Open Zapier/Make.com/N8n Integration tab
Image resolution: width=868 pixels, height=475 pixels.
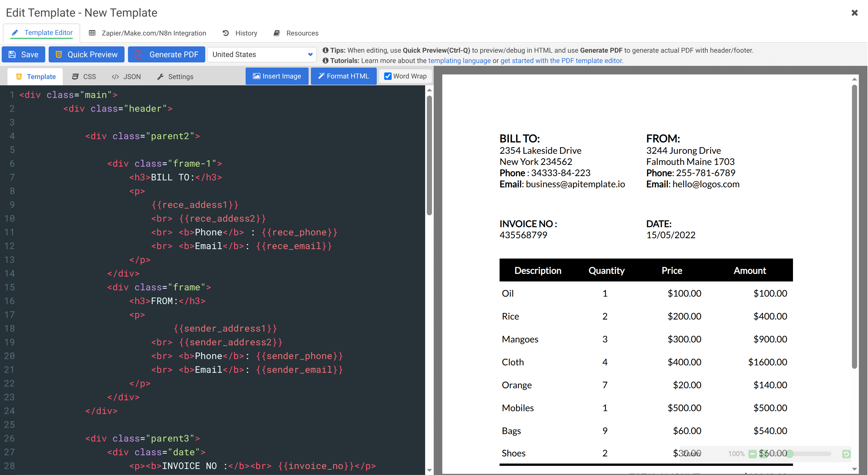pos(148,33)
